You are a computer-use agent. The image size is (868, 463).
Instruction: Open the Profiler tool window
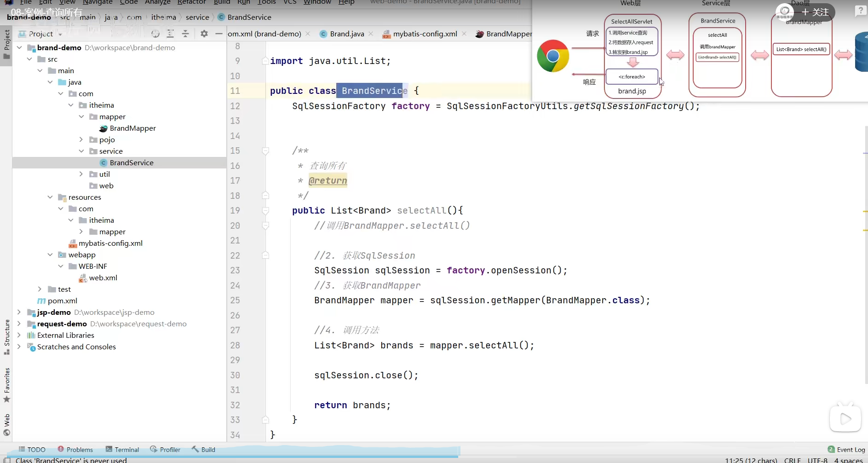point(165,450)
